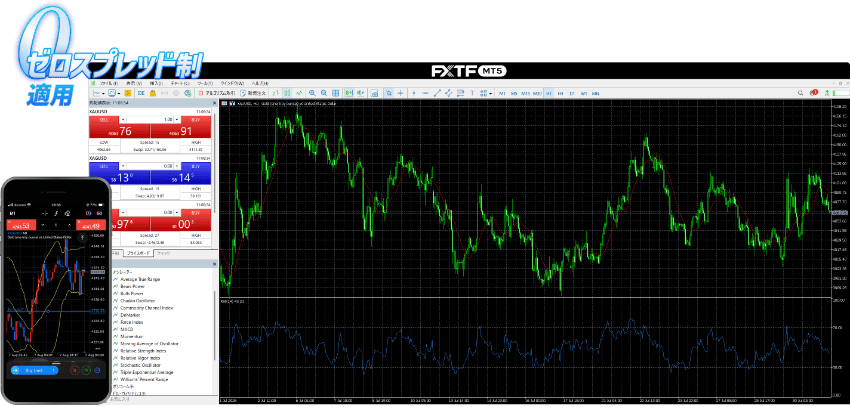Select Average True Range indicator
The height and width of the screenshot is (407, 850).
click(x=140, y=279)
